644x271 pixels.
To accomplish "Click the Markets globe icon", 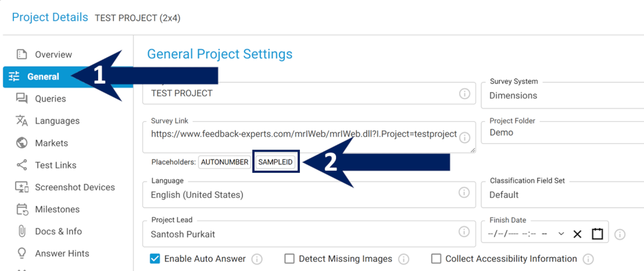I will [22, 143].
